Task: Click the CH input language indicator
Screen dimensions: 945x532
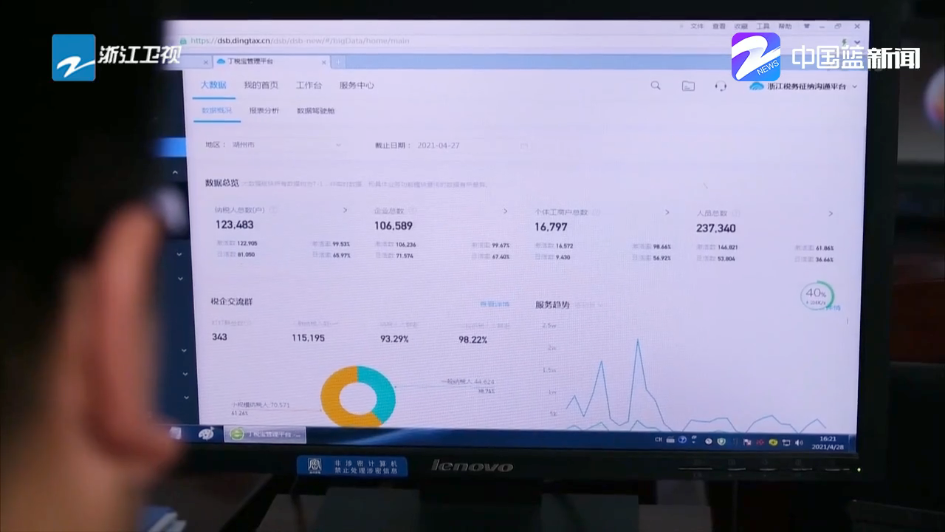Action: tap(659, 440)
